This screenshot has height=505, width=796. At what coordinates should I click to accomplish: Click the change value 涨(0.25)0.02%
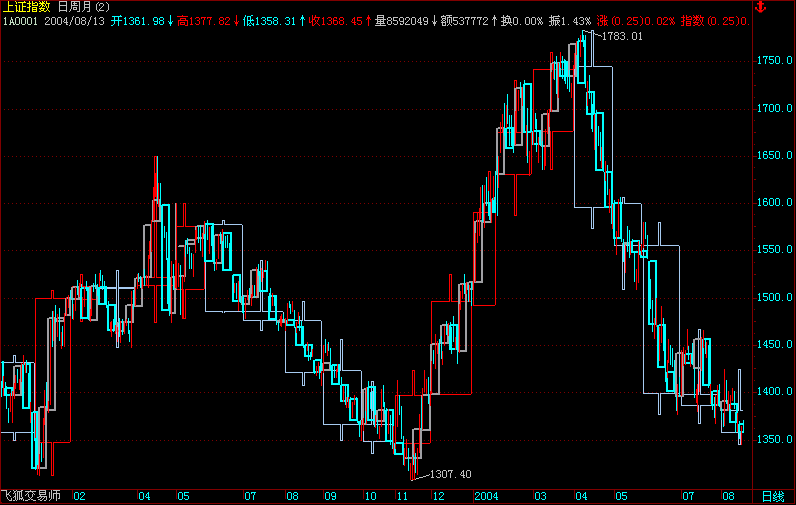[x=636, y=21]
